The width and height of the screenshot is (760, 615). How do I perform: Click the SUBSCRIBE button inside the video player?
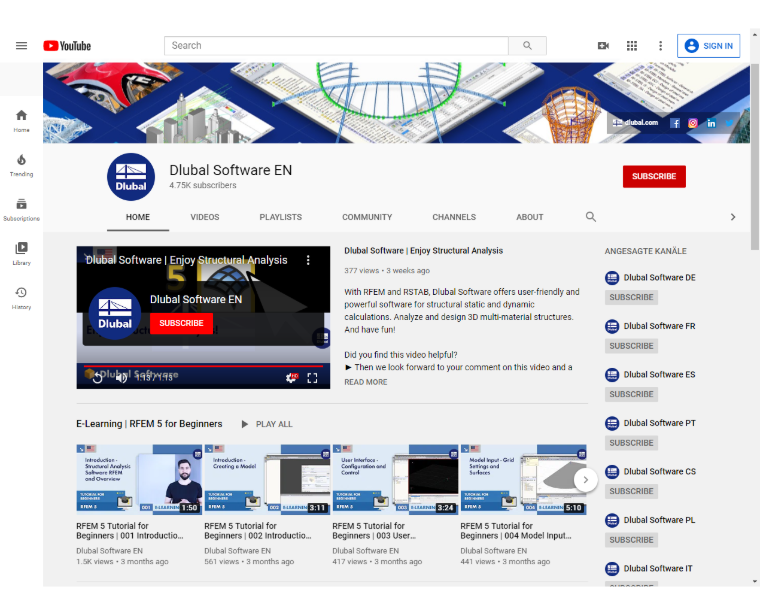[x=181, y=323]
